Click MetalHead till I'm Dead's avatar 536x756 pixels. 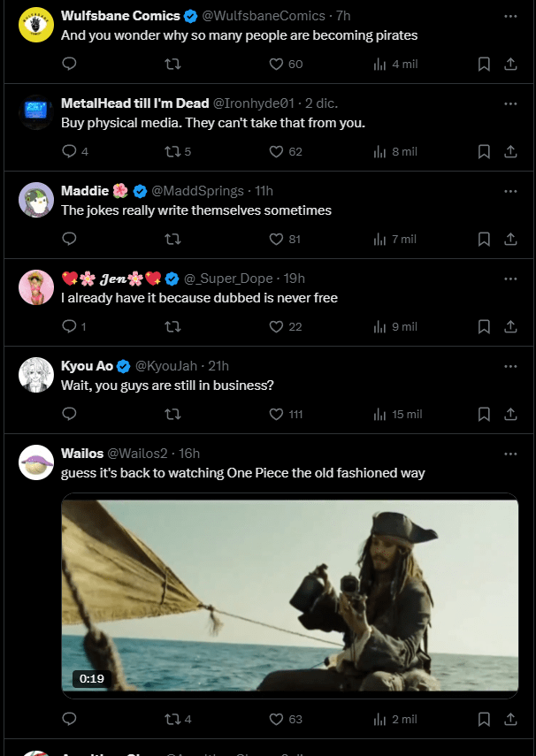click(36, 112)
